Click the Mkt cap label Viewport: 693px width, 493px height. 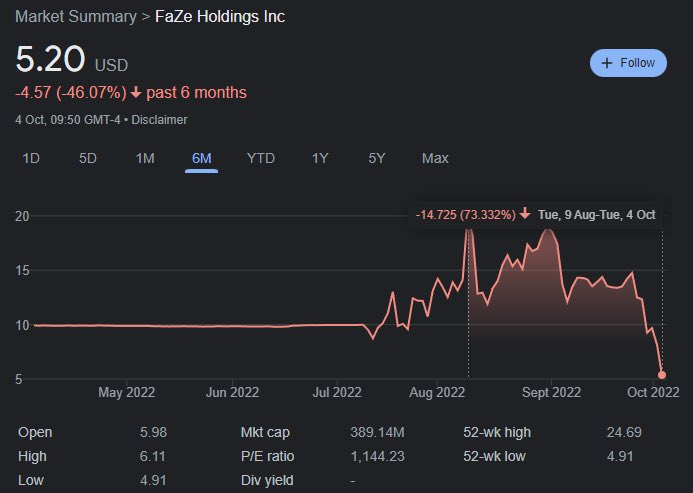point(265,432)
